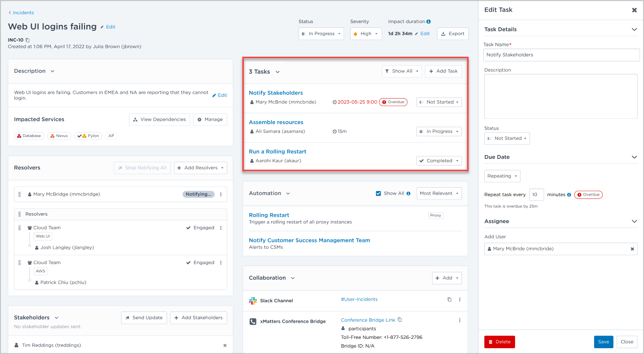Change Notify Stakeholders Not Started status dropdown
Screen dimensions: 644x354
pos(439,102)
